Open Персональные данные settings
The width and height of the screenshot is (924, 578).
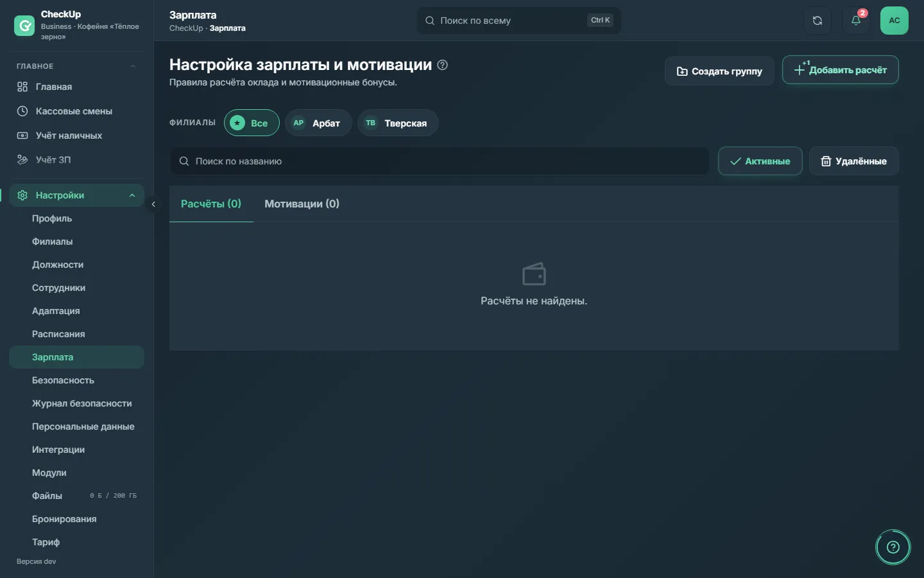point(76,426)
